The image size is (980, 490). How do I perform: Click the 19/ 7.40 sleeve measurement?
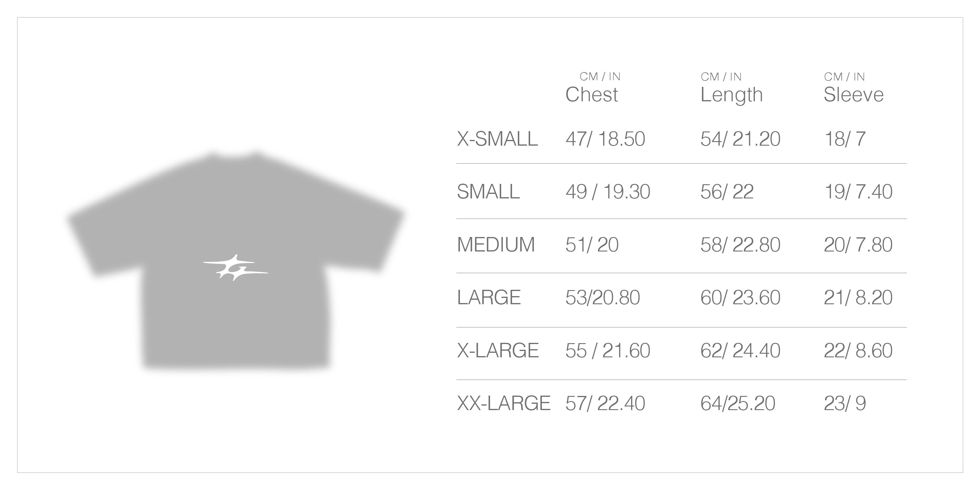click(858, 191)
